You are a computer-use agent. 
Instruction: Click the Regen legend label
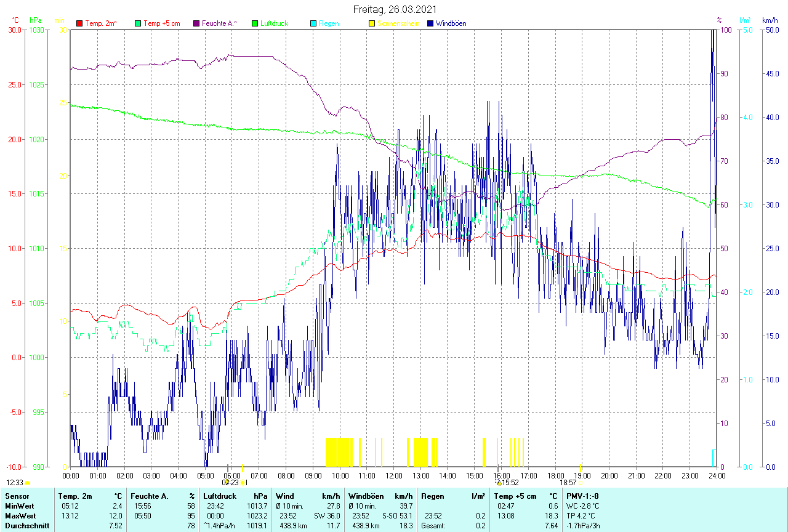(x=329, y=23)
